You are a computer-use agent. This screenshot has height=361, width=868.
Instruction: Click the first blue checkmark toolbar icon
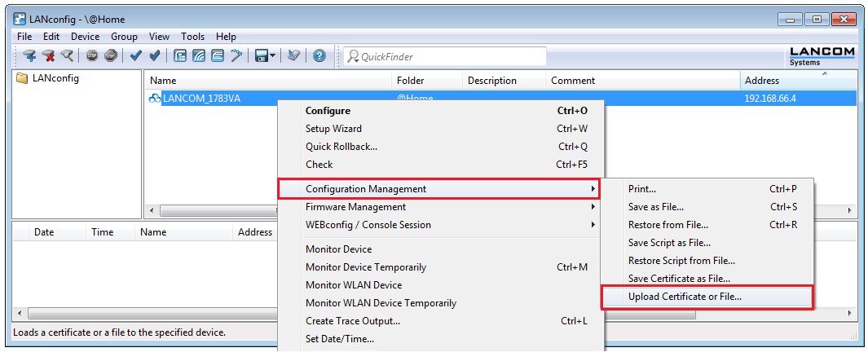point(135,56)
